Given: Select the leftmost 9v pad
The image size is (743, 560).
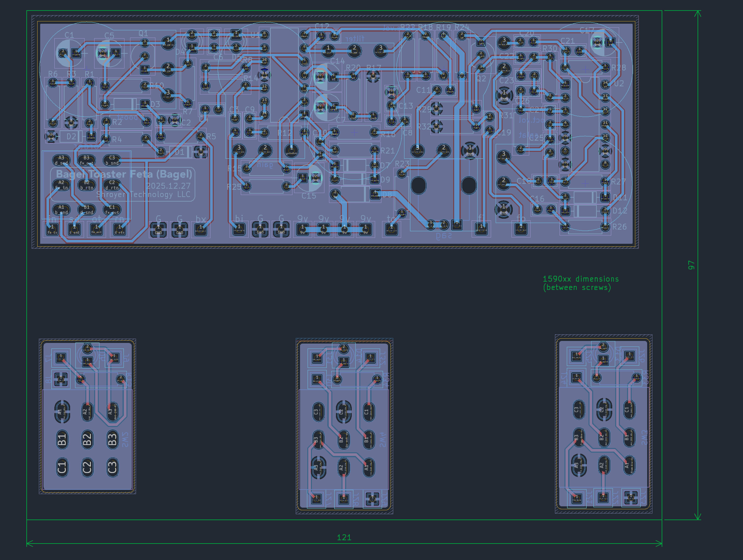Looking at the screenshot, I should pyautogui.click(x=303, y=230).
